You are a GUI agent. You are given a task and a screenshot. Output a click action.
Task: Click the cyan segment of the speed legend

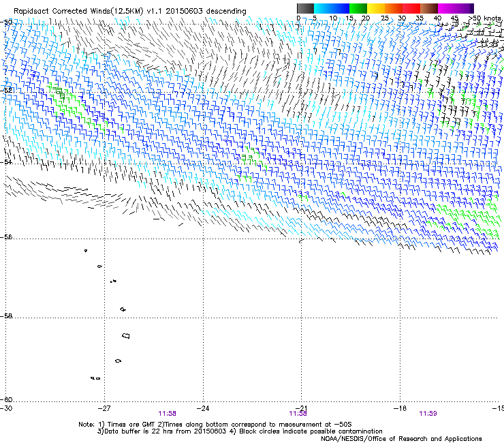323,8
